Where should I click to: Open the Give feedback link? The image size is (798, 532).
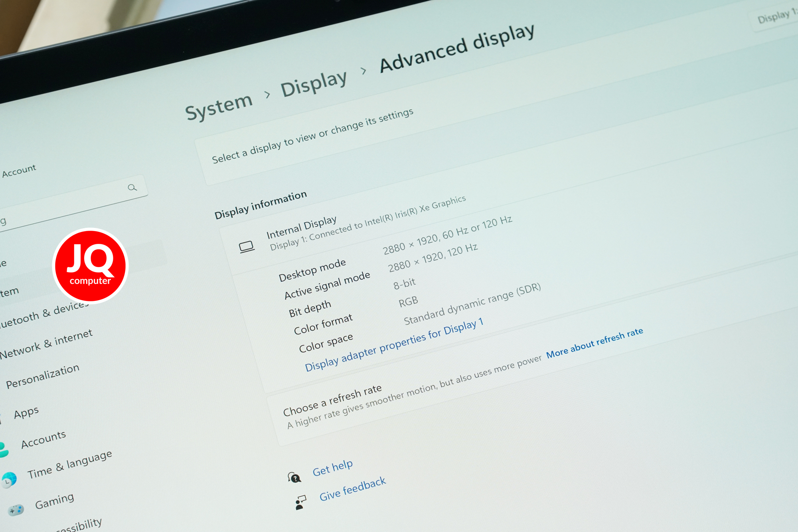pos(352,489)
